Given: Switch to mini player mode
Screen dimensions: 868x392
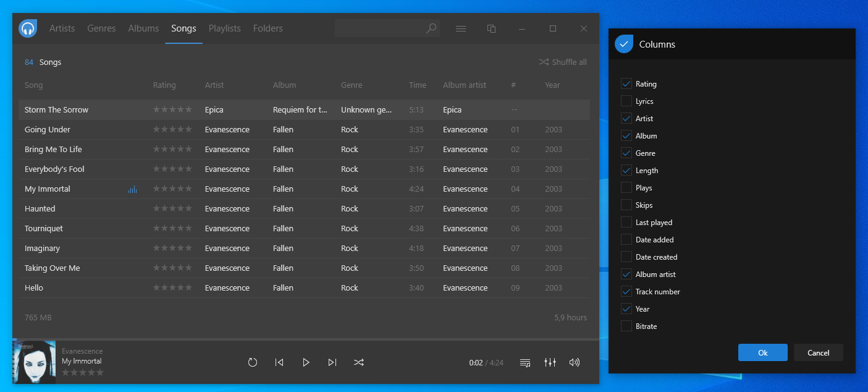Looking at the screenshot, I should 491,28.
